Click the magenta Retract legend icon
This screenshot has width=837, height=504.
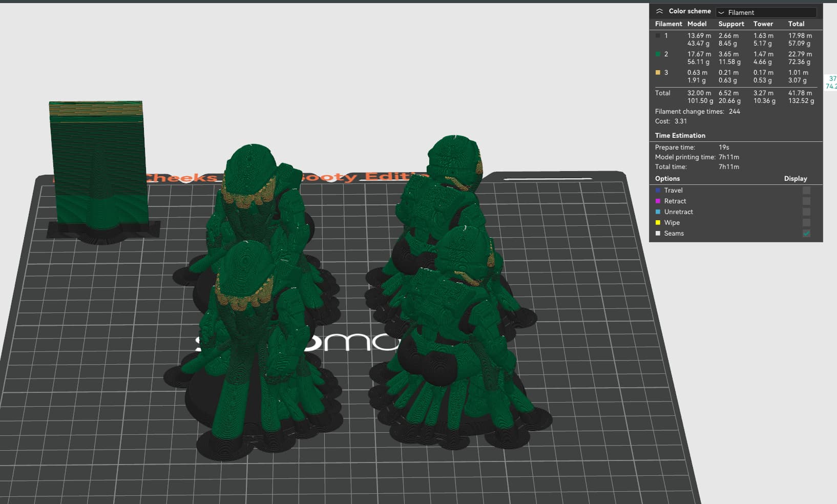click(x=658, y=201)
